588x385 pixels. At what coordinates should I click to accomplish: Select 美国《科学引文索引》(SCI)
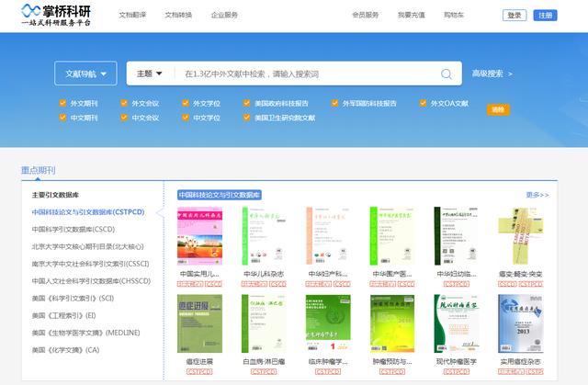click(x=73, y=299)
